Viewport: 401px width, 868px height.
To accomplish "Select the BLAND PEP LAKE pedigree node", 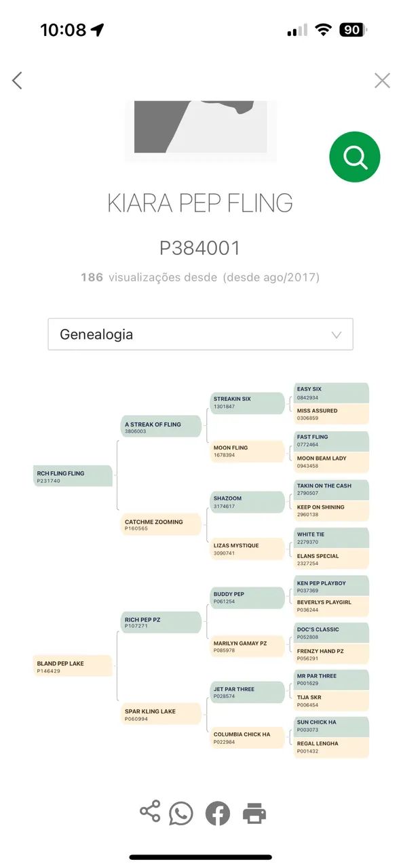I will click(73, 665).
